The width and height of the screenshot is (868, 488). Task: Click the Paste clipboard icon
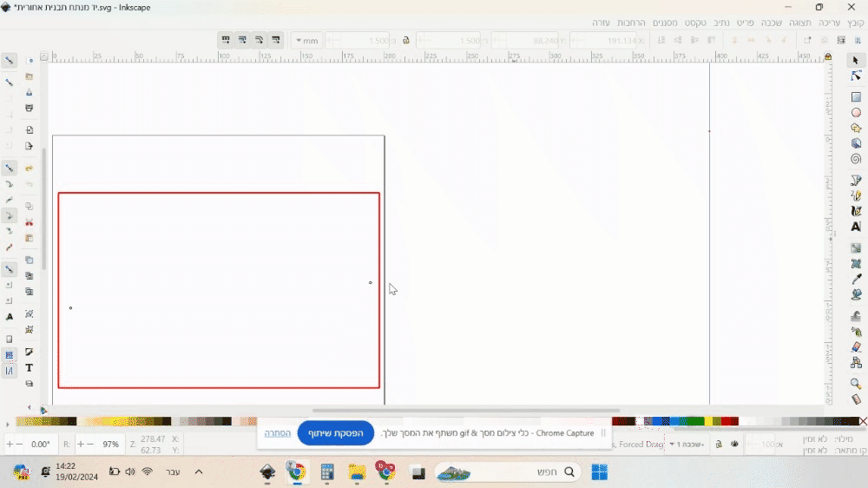click(x=30, y=238)
